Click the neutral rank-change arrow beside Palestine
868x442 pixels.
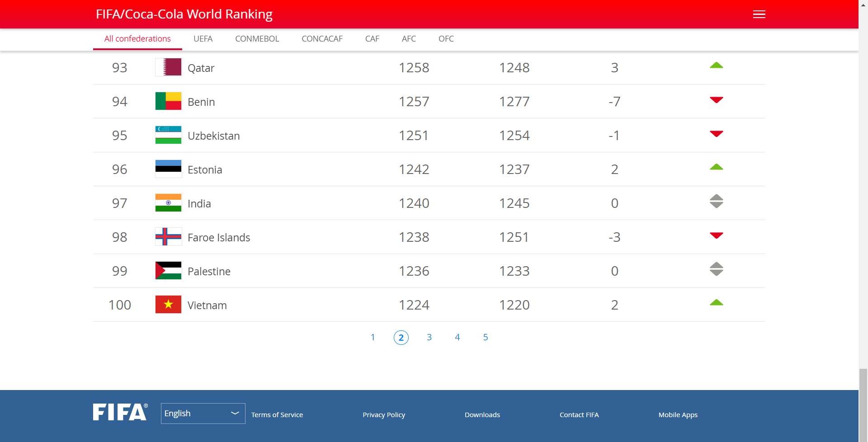click(716, 268)
